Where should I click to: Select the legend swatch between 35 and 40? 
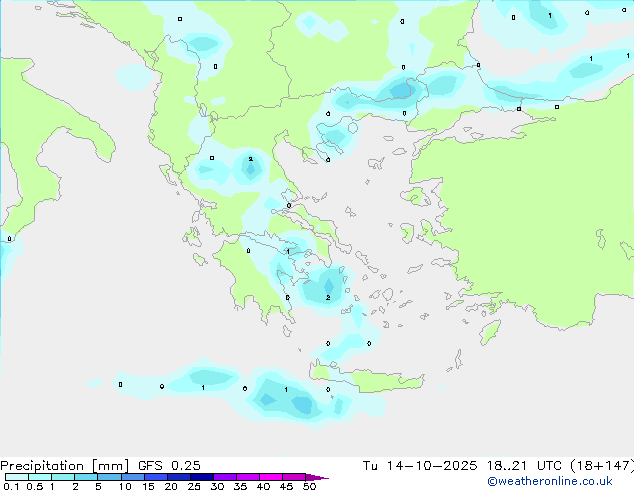(248, 477)
